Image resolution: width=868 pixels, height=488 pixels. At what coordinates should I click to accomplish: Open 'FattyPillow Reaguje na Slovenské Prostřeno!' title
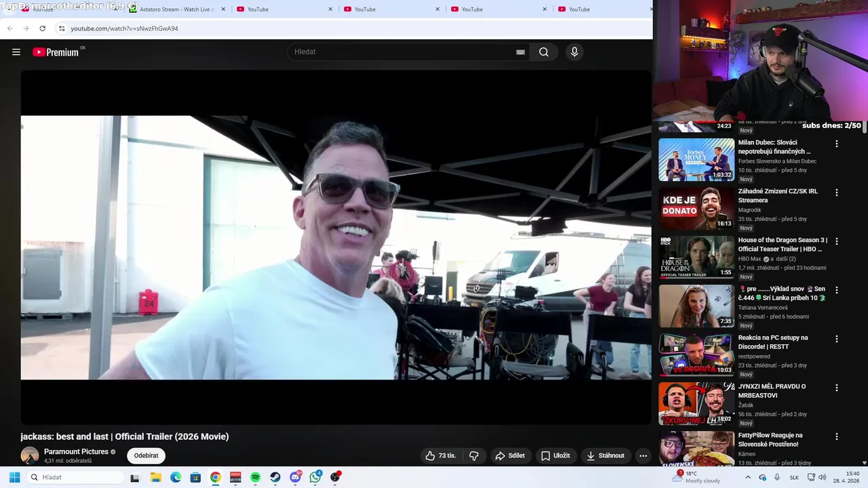770,440
